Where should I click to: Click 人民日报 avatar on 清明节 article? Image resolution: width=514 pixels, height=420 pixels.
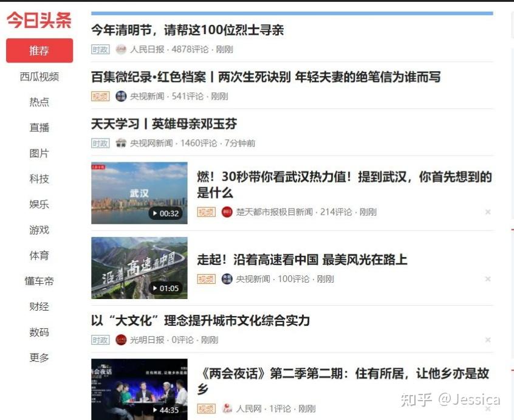pos(121,49)
